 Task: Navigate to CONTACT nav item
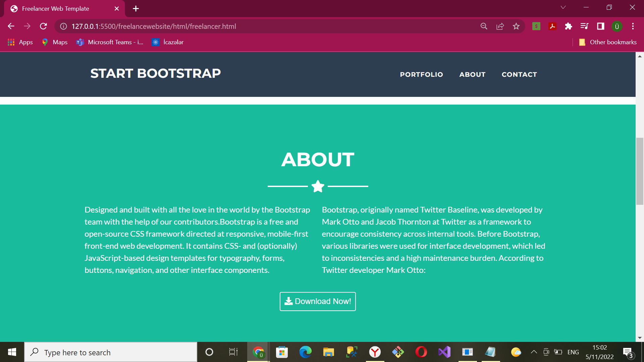pos(519,74)
